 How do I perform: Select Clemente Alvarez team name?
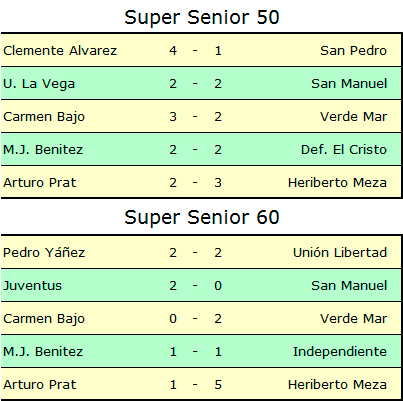[x=60, y=51]
